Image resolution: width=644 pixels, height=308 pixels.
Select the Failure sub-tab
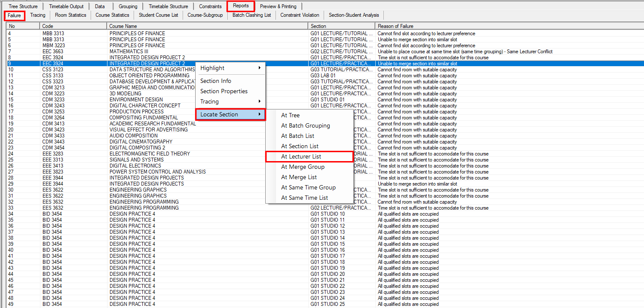[x=15, y=15]
